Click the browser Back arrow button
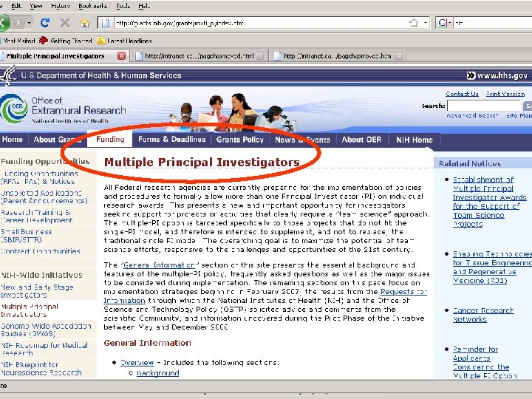The width and height of the screenshot is (532, 399). coord(4,23)
